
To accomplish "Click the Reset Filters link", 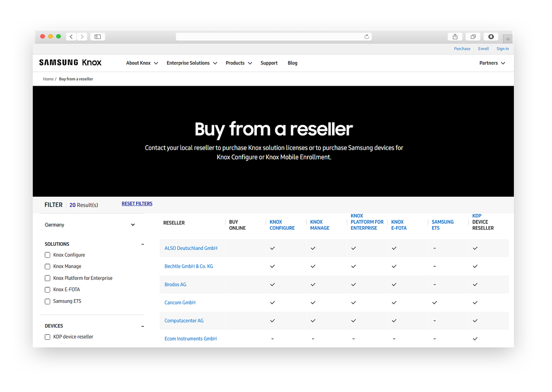I will tap(137, 204).
